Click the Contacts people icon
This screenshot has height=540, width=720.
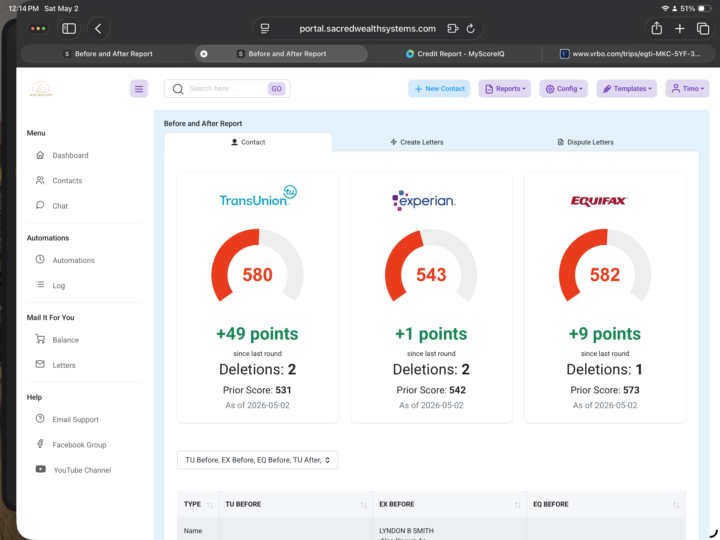(x=40, y=180)
